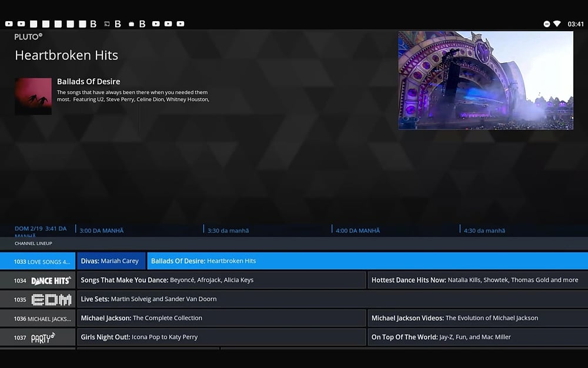Click the DOM 2/19 current date label
This screenshot has width=588, height=368.
coord(41,231)
